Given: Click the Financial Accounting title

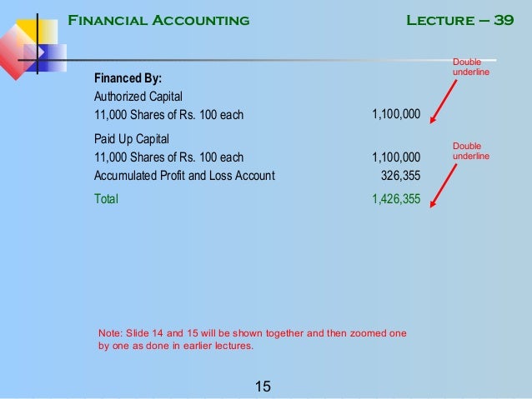Looking at the screenshot, I should point(158,19).
